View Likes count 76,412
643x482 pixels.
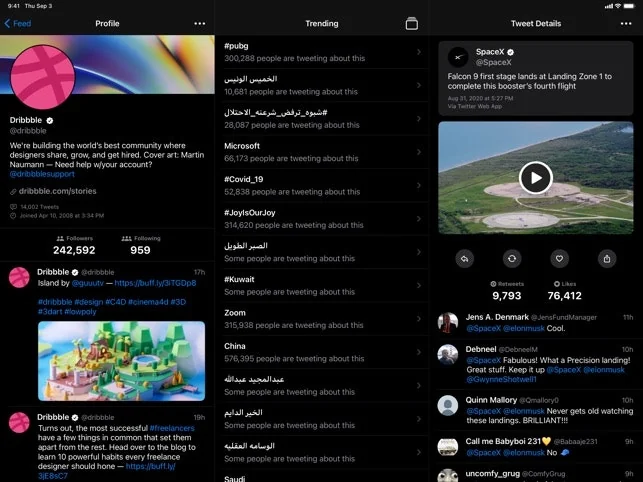565,295
